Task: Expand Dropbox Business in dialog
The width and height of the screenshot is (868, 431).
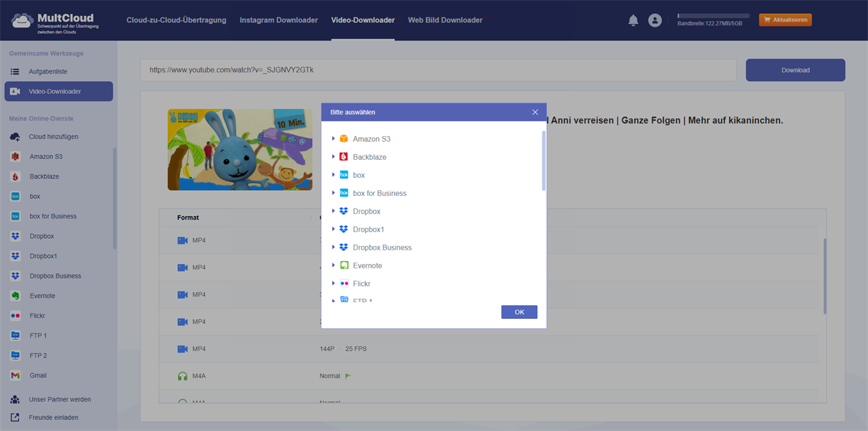Action: 333,247
